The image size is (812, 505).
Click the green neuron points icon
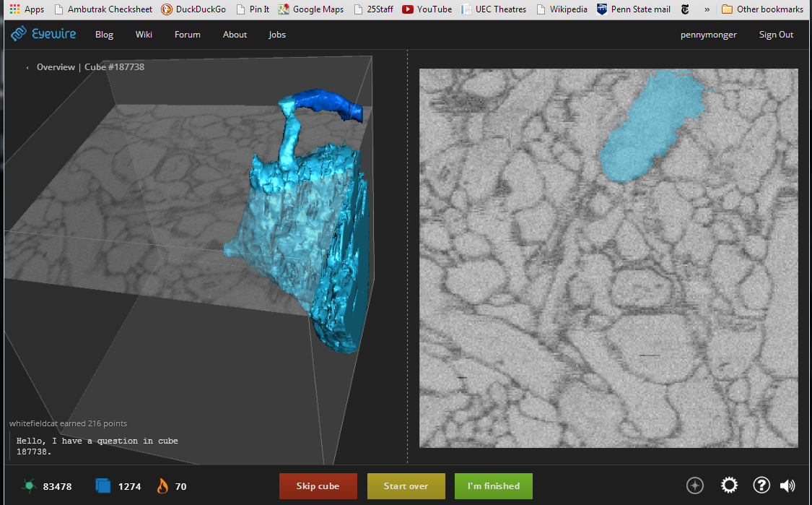pos(29,486)
